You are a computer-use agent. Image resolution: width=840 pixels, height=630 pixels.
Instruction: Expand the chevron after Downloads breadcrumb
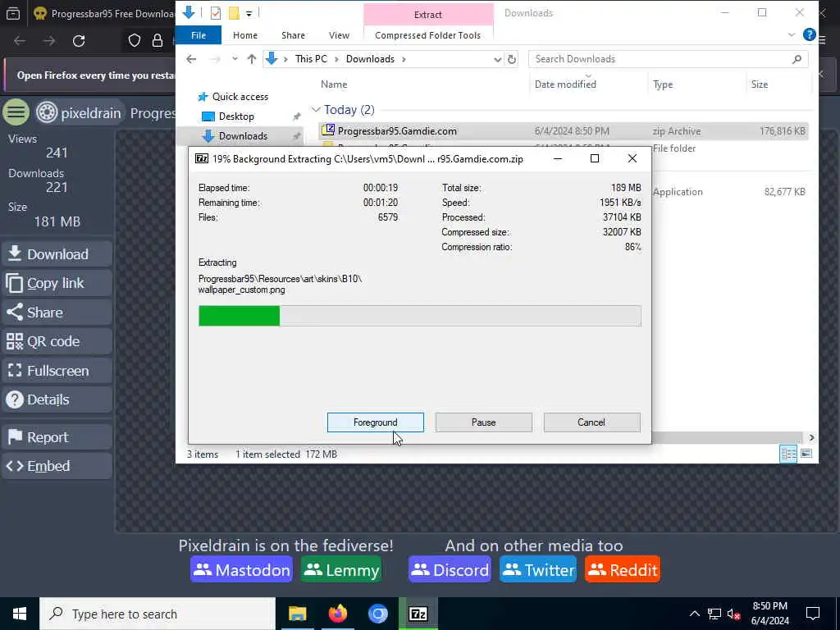point(404,59)
